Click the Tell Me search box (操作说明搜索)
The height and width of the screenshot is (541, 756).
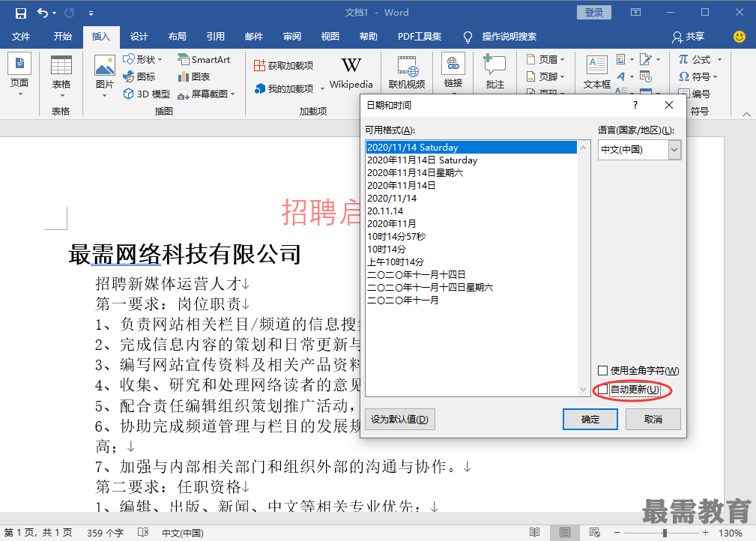[509, 37]
